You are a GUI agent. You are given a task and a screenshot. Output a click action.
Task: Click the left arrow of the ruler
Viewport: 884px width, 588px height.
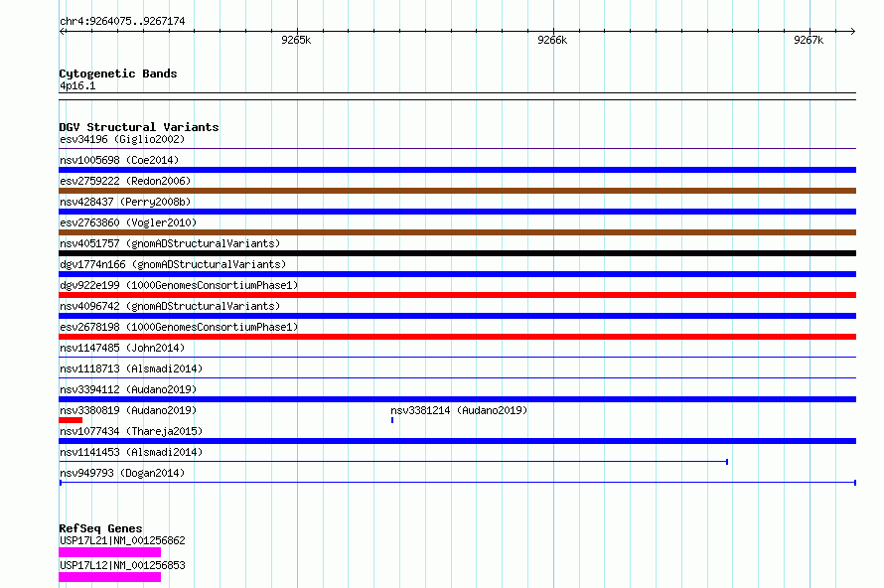click(63, 31)
